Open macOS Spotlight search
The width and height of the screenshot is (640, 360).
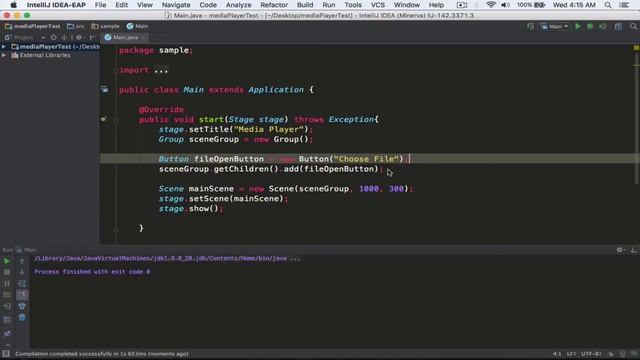pyautogui.click(x=608, y=5)
